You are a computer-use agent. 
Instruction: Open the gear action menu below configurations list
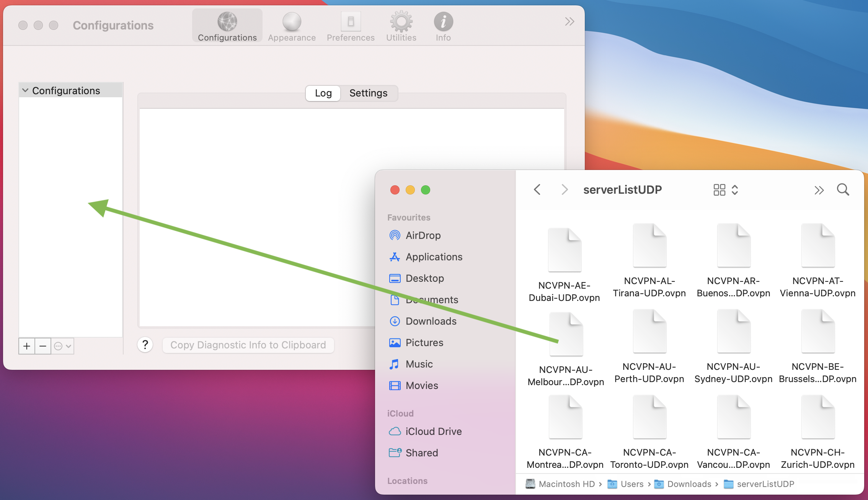pos(62,346)
